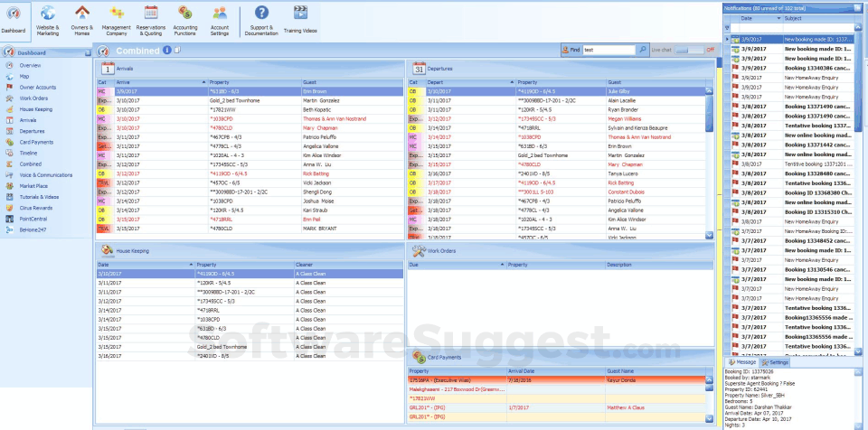Select arrival row for Beth Kopatic
Viewport: 868px width, 430px height.
point(250,109)
